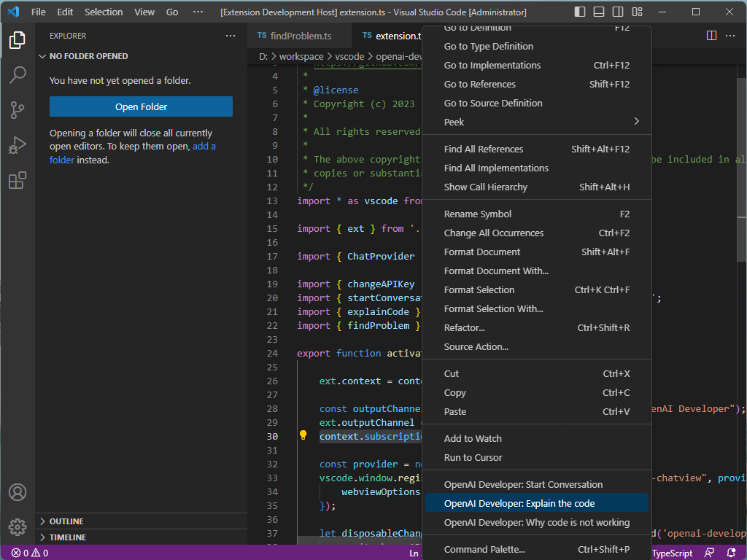Open the Search view in activity bar
The height and width of the screenshot is (560, 747).
[18, 74]
